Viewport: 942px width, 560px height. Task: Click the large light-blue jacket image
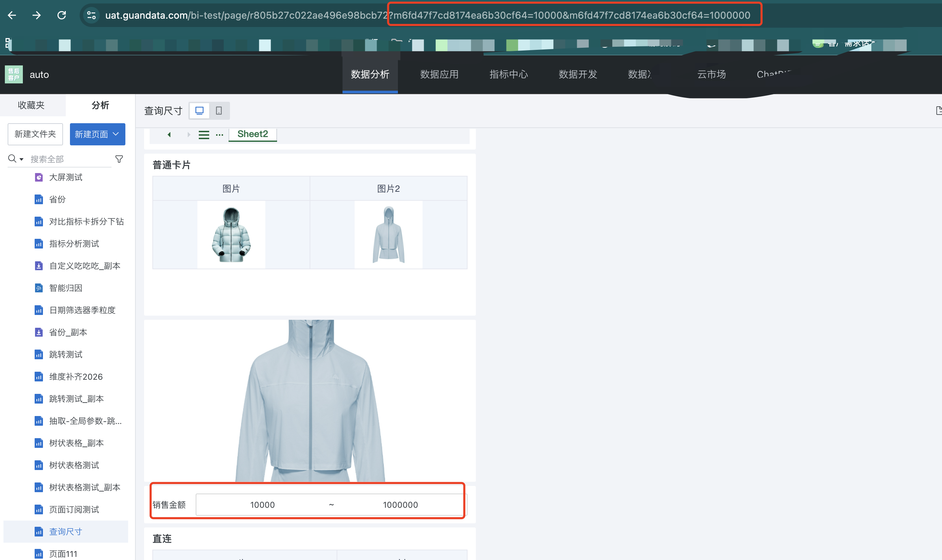pyautogui.click(x=310, y=401)
